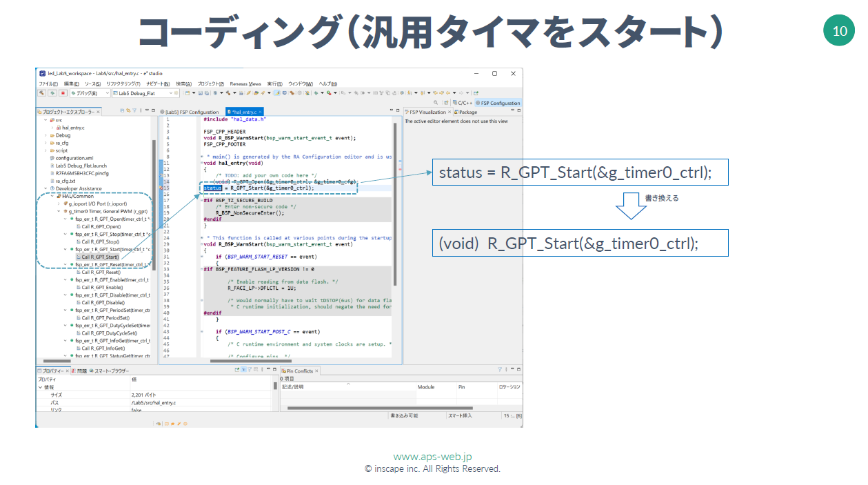Open the Lab5 Debug_Flat configuration dropdown
The width and height of the screenshot is (868, 485).
tap(145, 92)
